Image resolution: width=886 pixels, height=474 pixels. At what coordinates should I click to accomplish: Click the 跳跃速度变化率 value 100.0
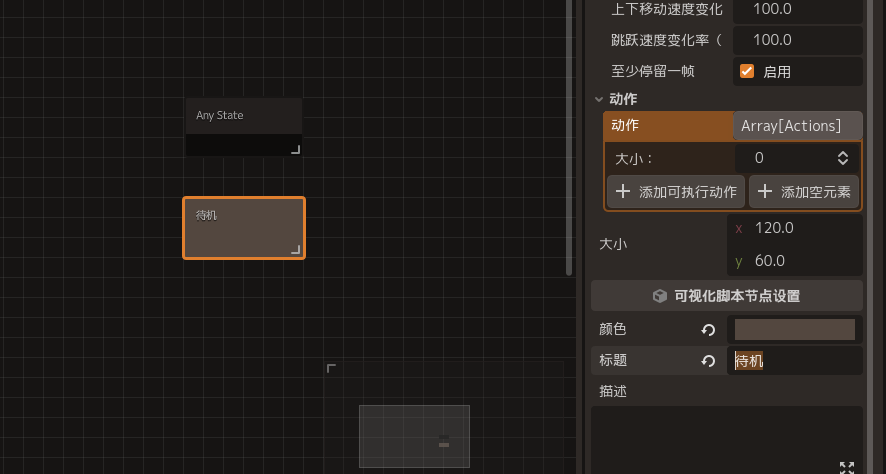pos(798,40)
